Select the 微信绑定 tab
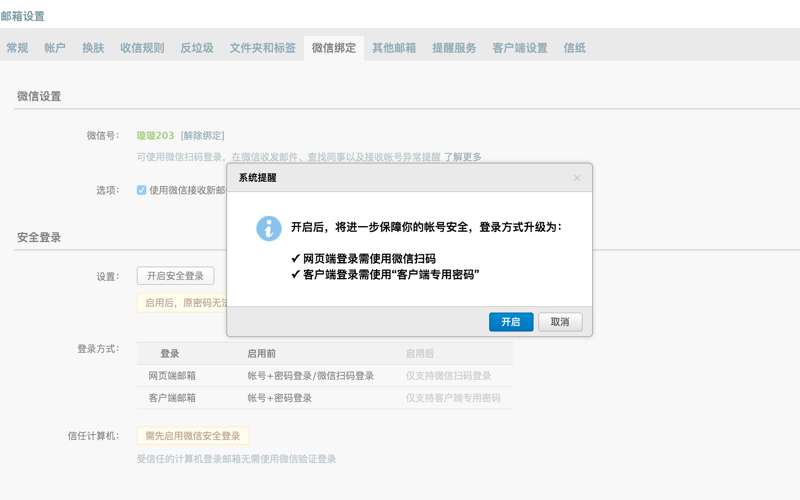The height and width of the screenshot is (500, 800). click(x=334, y=48)
